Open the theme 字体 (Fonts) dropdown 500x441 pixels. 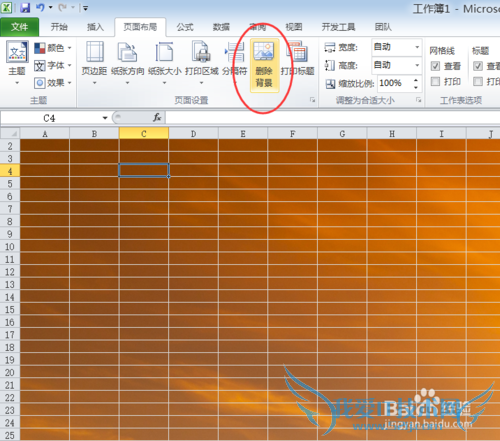[53, 65]
